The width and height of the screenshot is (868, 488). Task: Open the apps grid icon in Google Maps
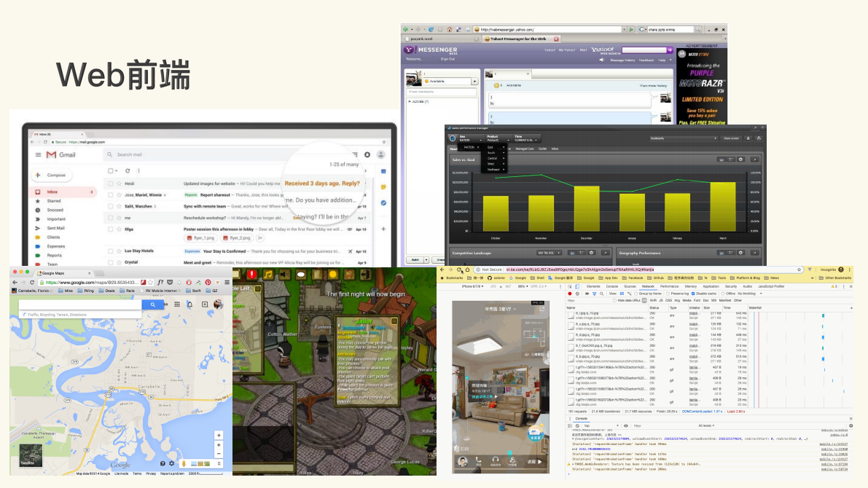pyautogui.click(x=177, y=304)
